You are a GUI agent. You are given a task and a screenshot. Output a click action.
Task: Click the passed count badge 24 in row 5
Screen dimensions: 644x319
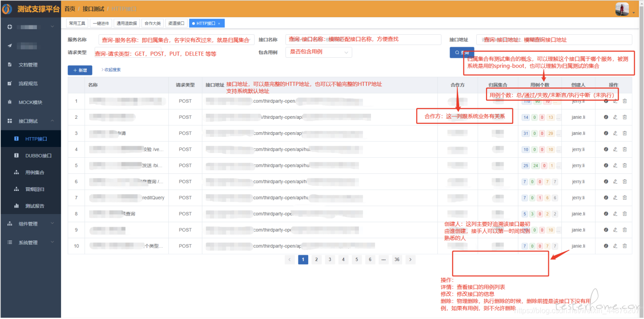(x=536, y=166)
